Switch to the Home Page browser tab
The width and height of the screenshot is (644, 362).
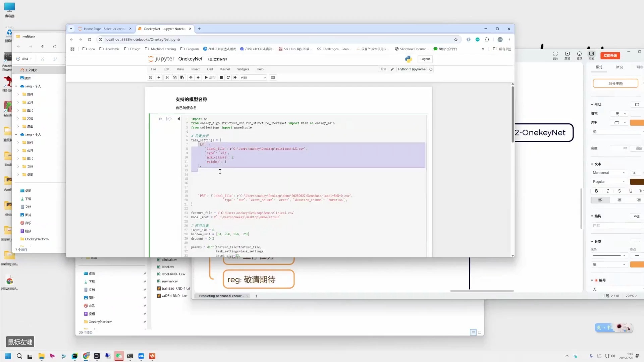point(104,29)
